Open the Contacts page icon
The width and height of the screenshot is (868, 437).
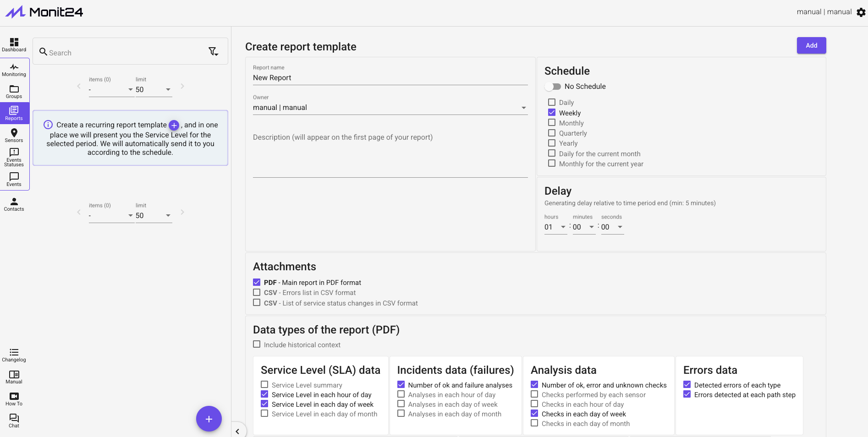[14, 204]
